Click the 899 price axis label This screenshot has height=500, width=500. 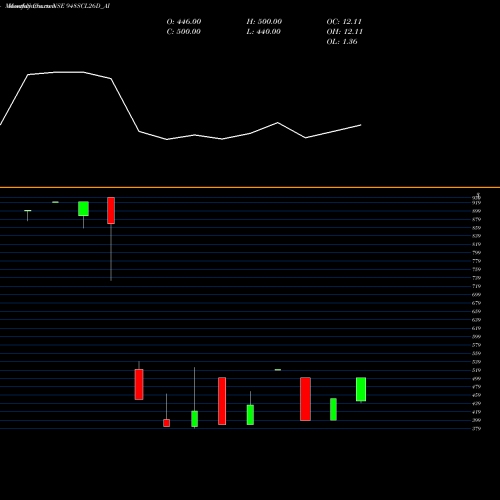pyautogui.click(x=476, y=211)
